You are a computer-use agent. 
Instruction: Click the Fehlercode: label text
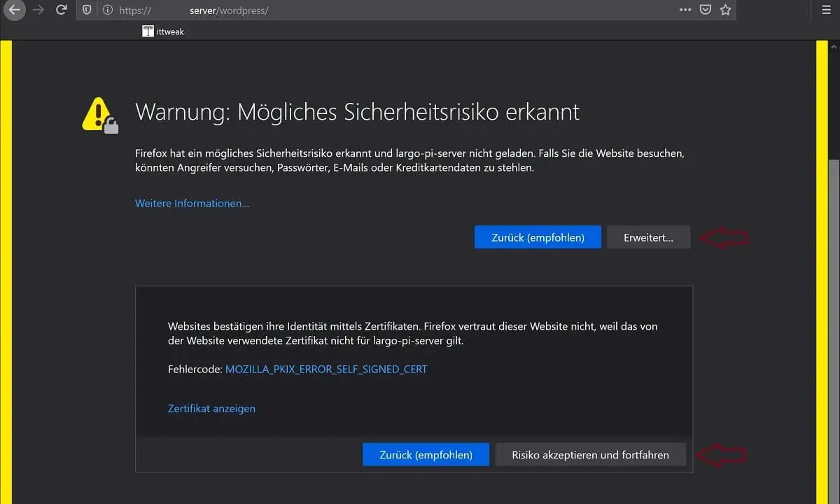[195, 369]
